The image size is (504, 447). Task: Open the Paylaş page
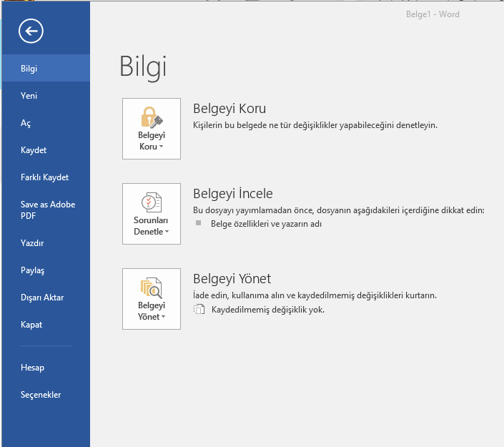click(x=46, y=270)
